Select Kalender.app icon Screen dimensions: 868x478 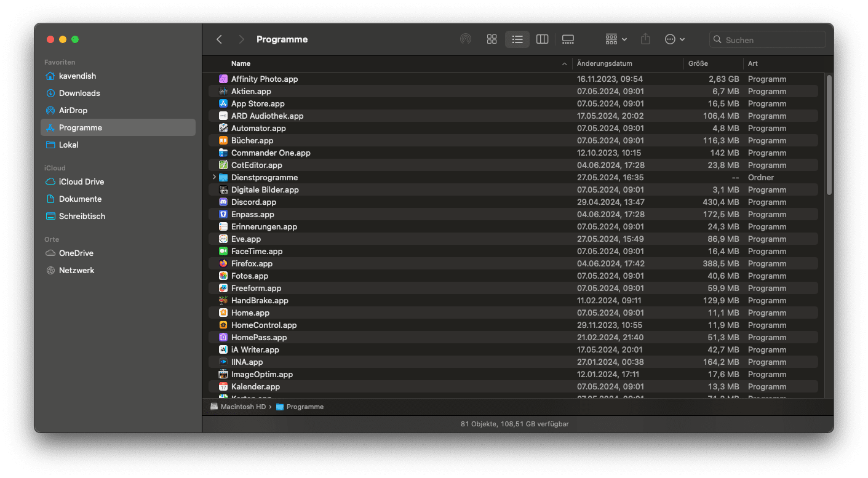tap(223, 386)
